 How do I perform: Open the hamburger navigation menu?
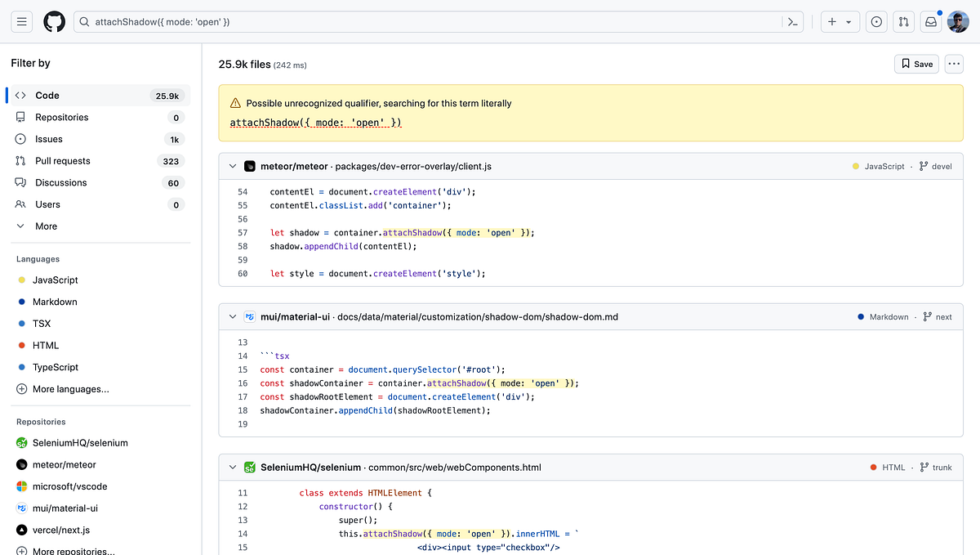pyautogui.click(x=21, y=21)
